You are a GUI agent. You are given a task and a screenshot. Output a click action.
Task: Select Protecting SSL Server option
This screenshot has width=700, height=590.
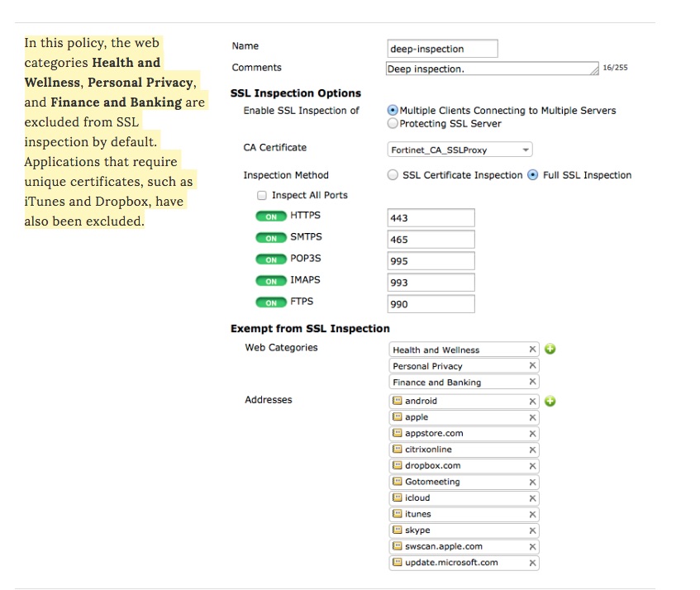(393, 124)
